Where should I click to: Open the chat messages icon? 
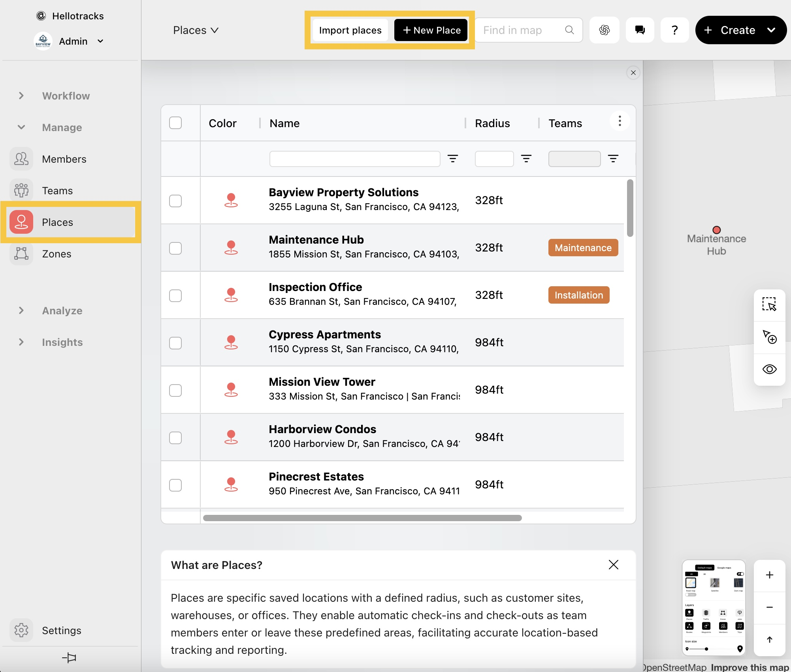coord(640,30)
